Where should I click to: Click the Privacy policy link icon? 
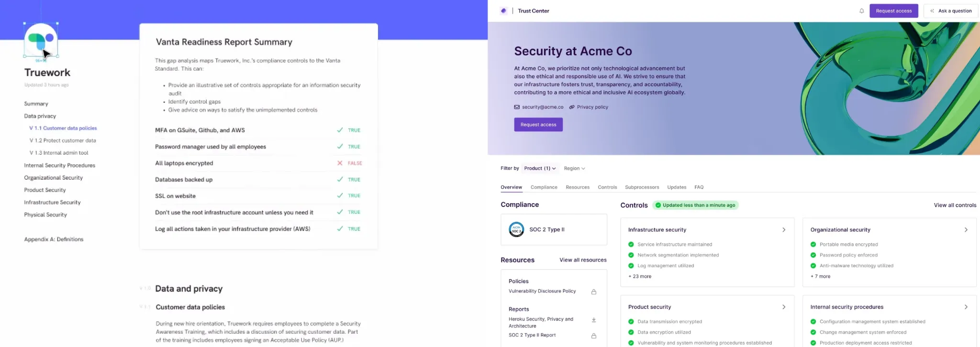[572, 107]
